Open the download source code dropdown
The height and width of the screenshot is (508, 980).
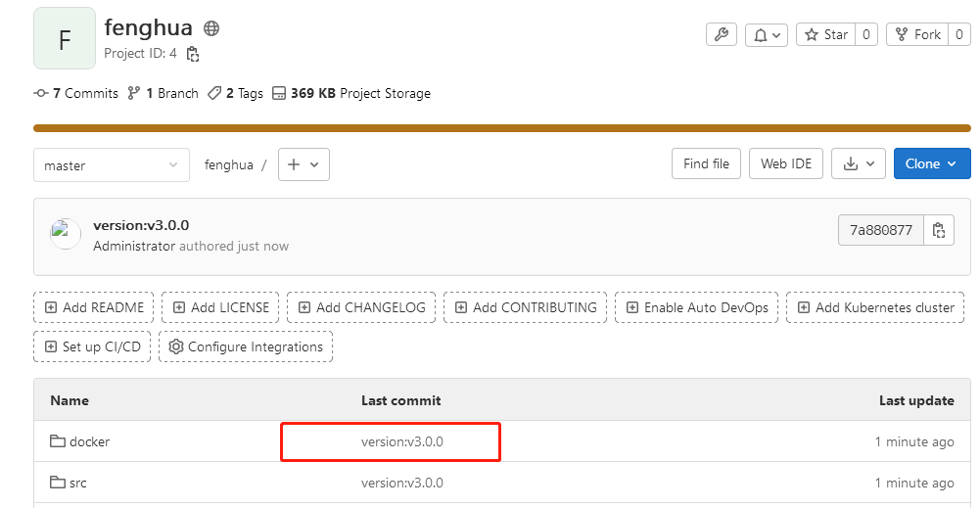(x=859, y=164)
